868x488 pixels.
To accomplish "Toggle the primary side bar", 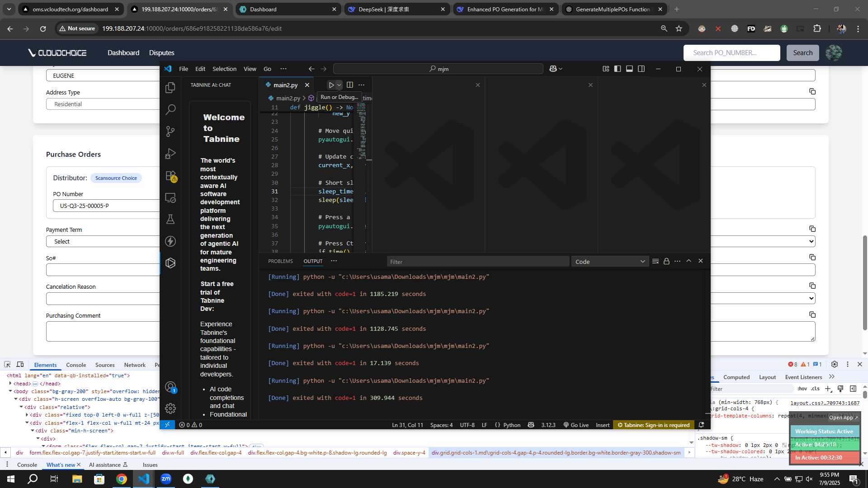I will (x=618, y=69).
